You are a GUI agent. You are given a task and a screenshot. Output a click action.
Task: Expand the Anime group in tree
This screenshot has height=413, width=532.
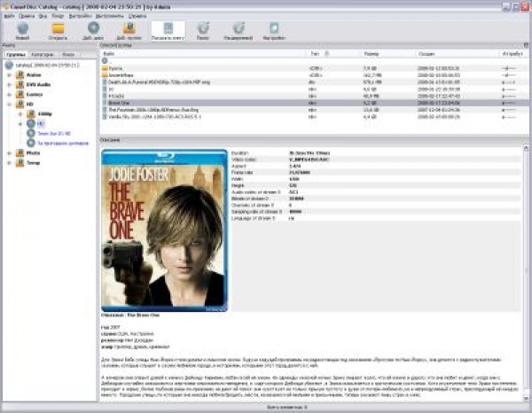pos(8,75)
